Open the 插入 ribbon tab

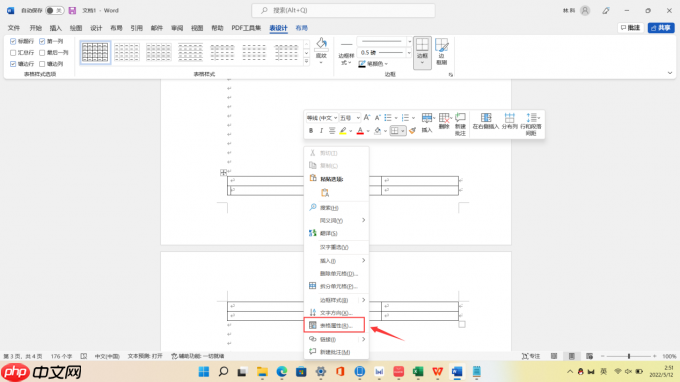pyautogui.click(x=56, y=28)
